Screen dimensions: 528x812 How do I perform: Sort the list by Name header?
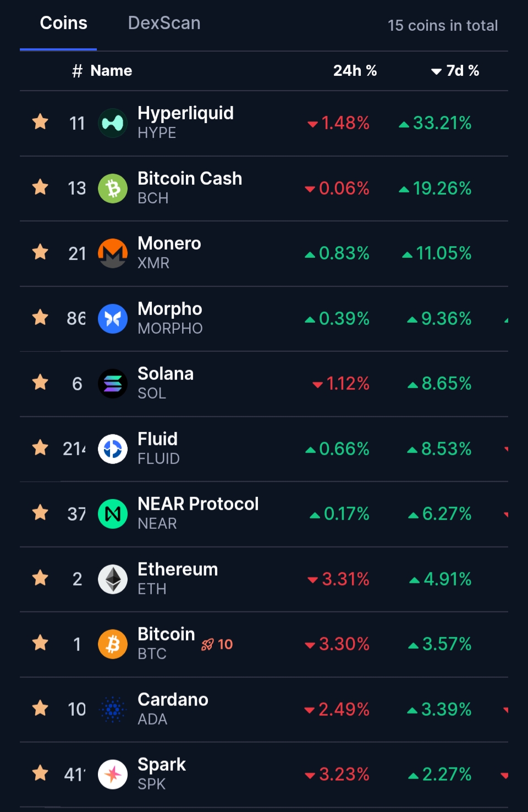point(111,71)
